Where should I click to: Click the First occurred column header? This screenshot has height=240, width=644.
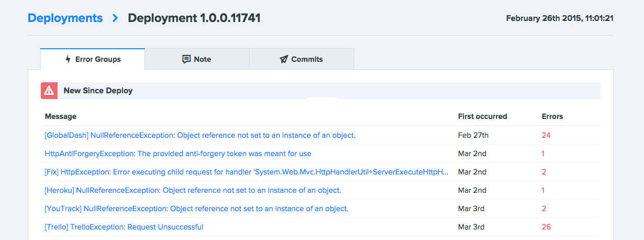482,116
